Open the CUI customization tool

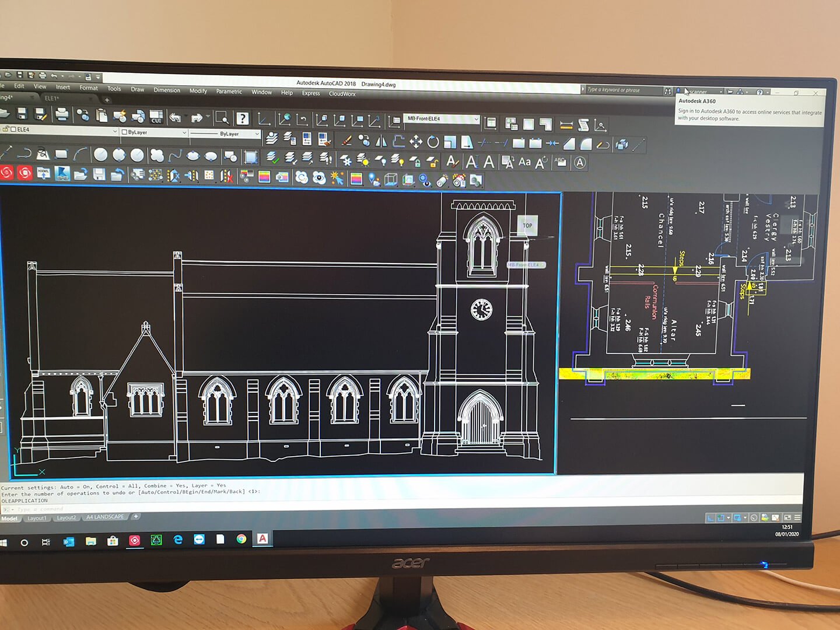[x=156, y=117]
